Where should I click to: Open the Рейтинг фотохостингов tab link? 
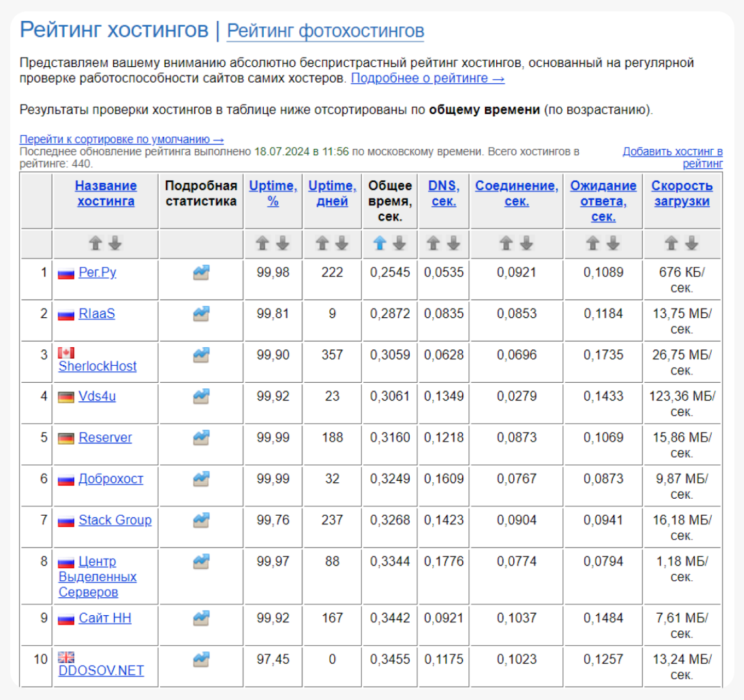326,31
